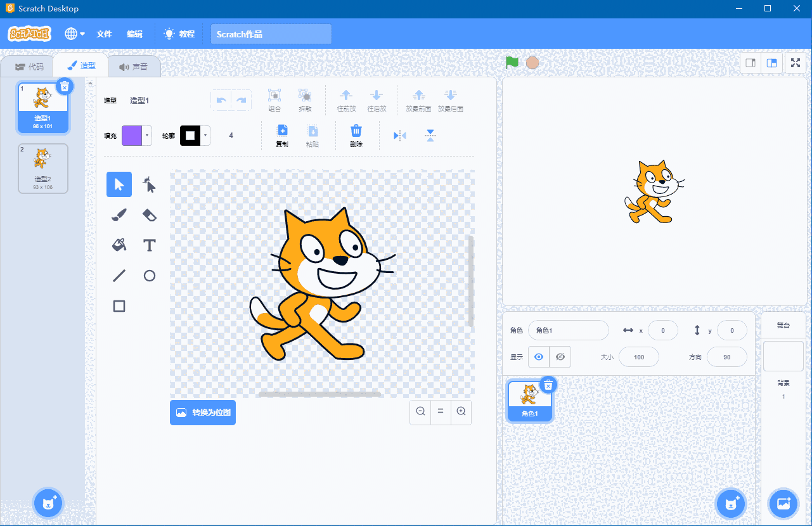Expand the outline color dropdown arrow
The width and height of the screenshot is (812, 526).
pyautogui.click(x=205, y=136)
